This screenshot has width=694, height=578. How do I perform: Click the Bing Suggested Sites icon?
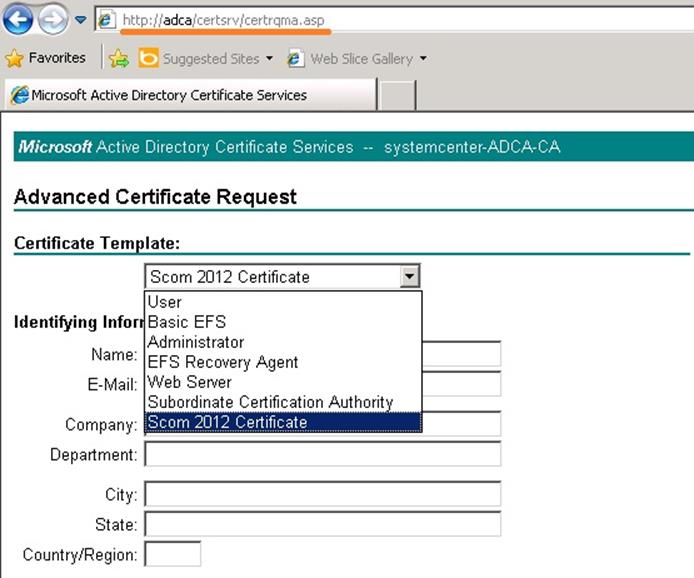tap(148, 58)
